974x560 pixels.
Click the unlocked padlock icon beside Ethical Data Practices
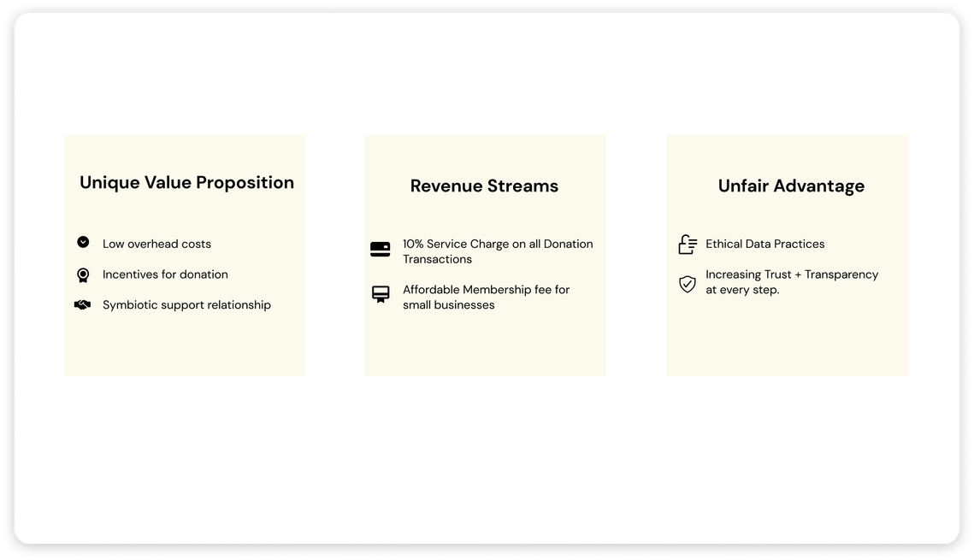(x=688, y=245)
